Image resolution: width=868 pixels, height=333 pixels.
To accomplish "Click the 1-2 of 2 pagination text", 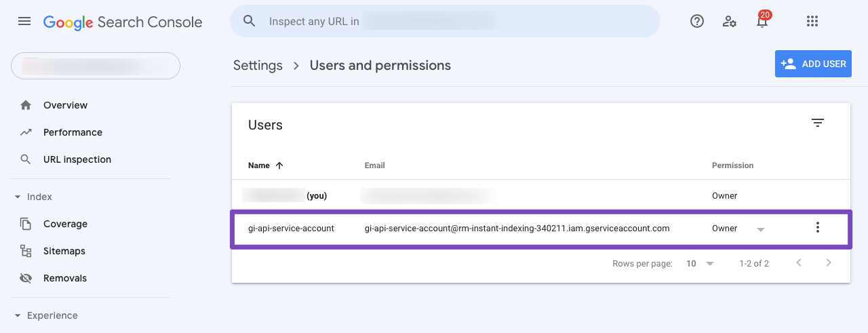I will [754, 264].
